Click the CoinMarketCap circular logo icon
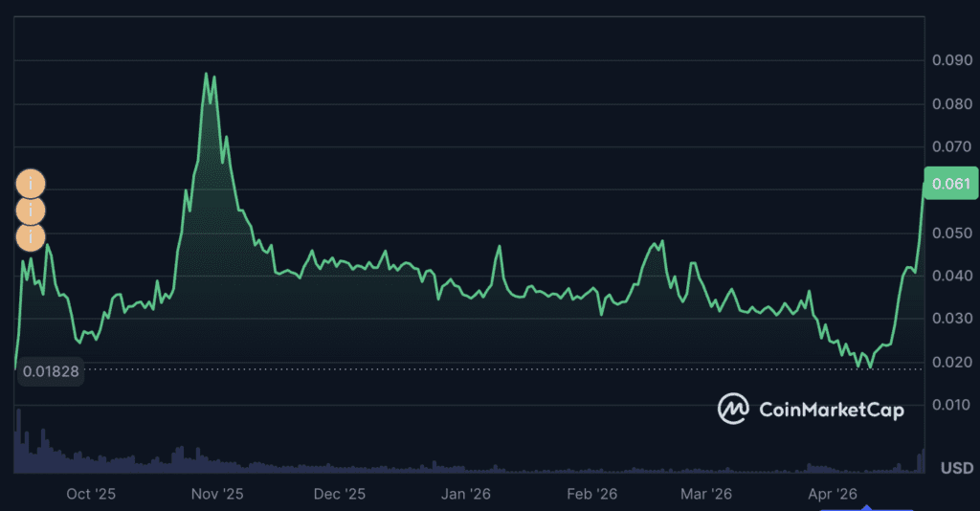The image size is (980, 511). (x=733, y=409)
